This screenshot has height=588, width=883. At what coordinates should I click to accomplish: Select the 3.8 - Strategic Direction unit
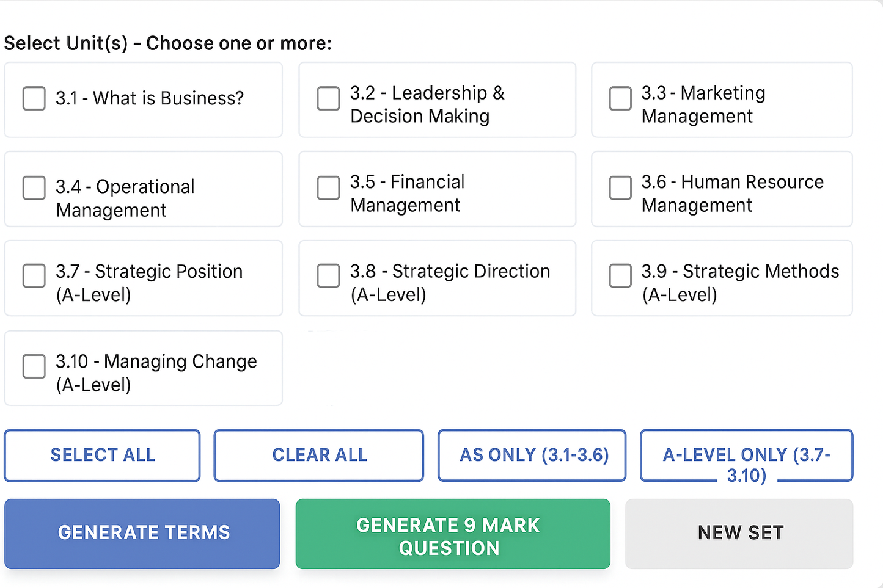(x=328, y=277)
